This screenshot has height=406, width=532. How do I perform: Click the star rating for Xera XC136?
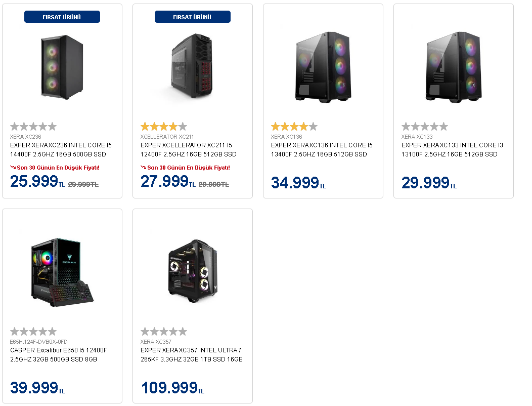(294, 127)
